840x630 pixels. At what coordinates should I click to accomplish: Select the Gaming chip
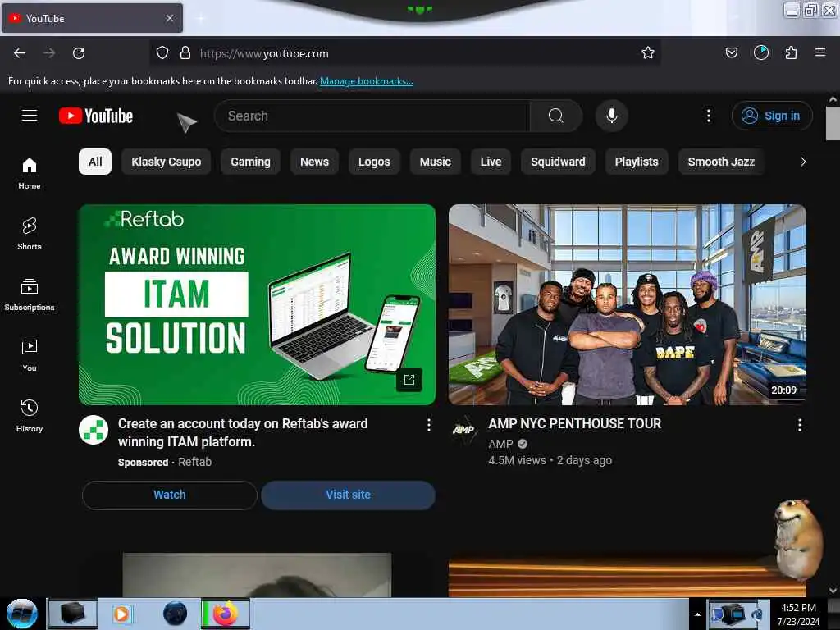tap(250, 162)
